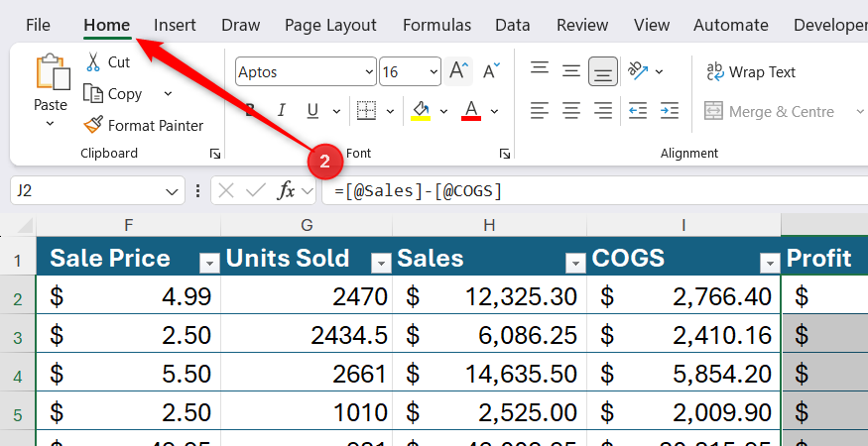Open COGS column filter dropdown
This screenshot has width=868, height=446.
tap(770, 265)
